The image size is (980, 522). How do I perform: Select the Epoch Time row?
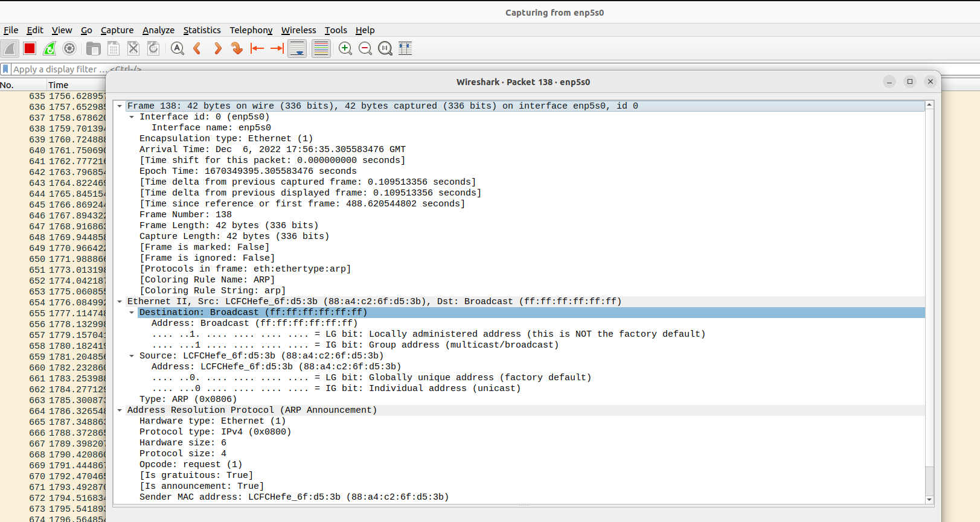[519, 171]
